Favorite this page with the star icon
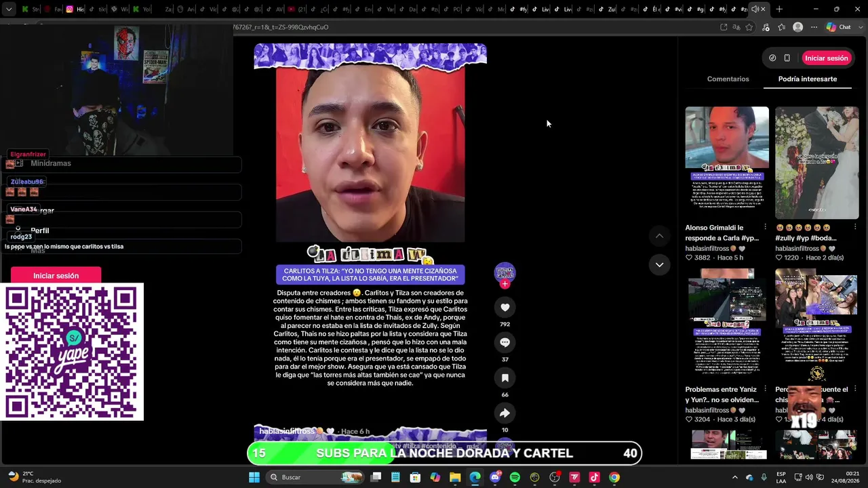 [x=749, y=27]
